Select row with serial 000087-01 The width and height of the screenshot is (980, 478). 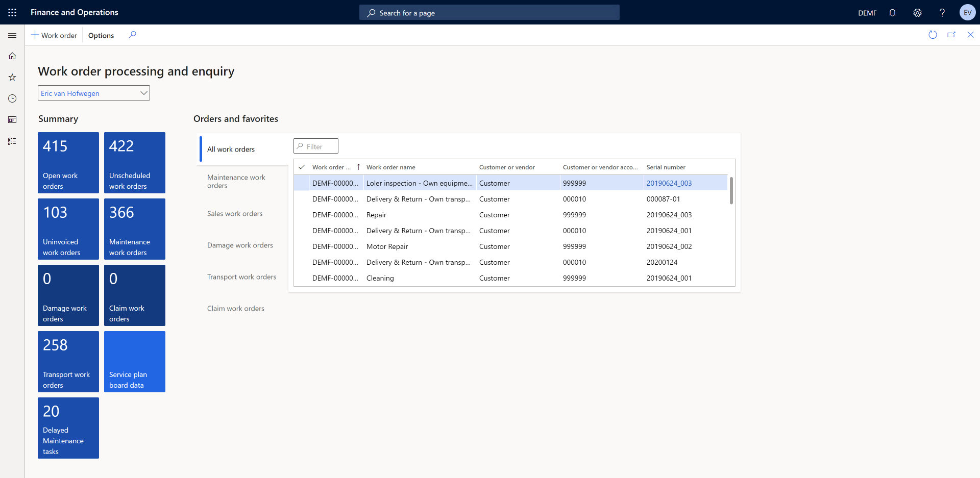[511, 199]
